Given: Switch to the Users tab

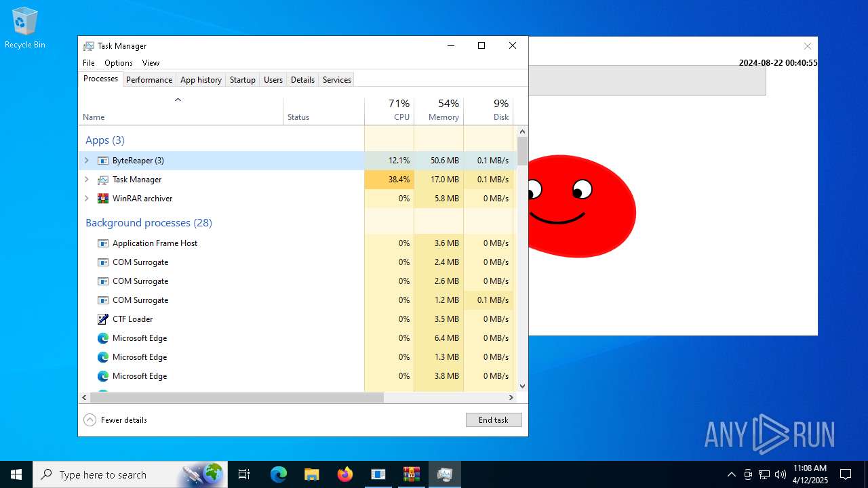Looking at the screenshot, I should (x=273, y=80).
